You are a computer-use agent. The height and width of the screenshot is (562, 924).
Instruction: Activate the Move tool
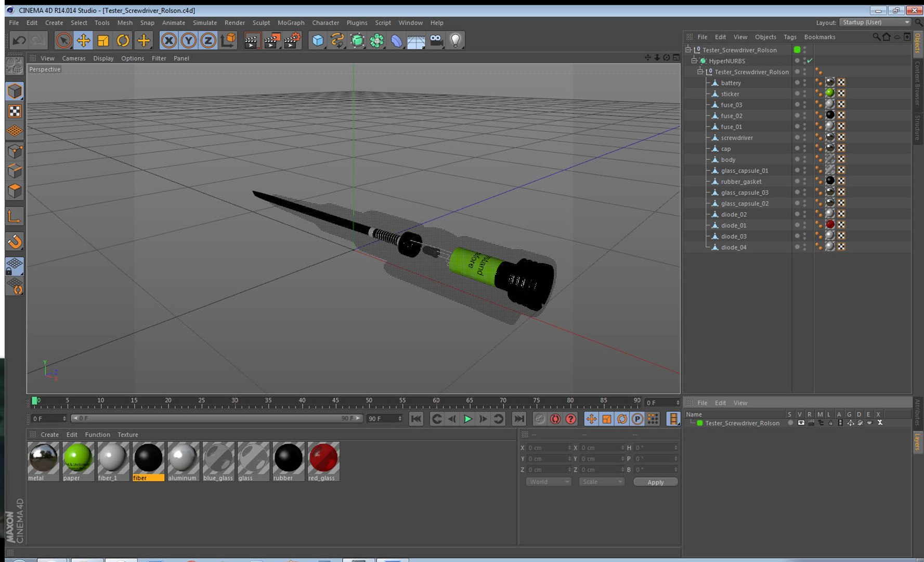[83, 41]
